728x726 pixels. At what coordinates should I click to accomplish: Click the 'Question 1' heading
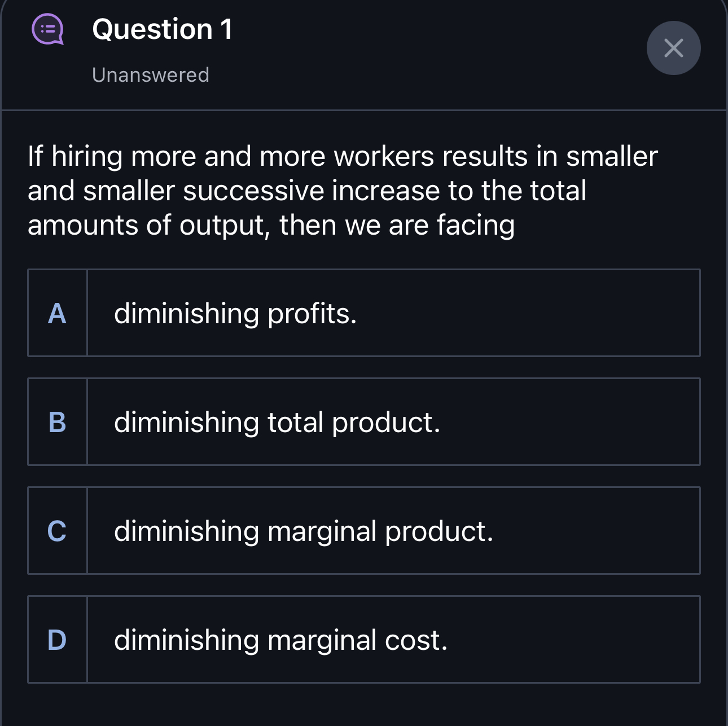pyautogui.click(x=162, y=30)
